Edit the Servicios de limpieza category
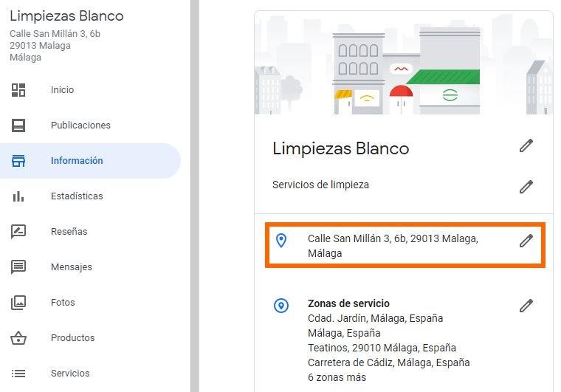The width and height of the screenshot is (561, 392). click(526, 187)
